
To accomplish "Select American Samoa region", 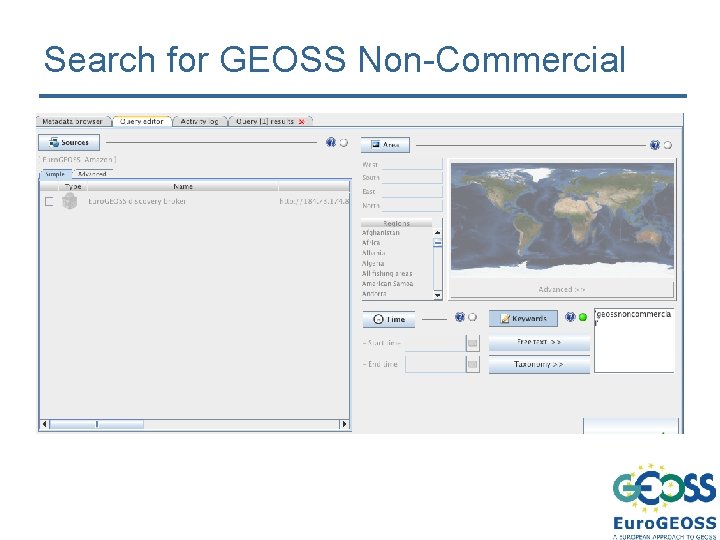I will (x=388, y=284).
